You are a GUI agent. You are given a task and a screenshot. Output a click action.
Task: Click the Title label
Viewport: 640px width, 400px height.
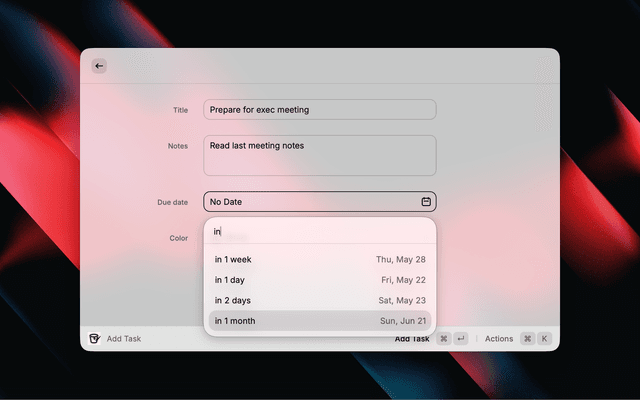180,110
